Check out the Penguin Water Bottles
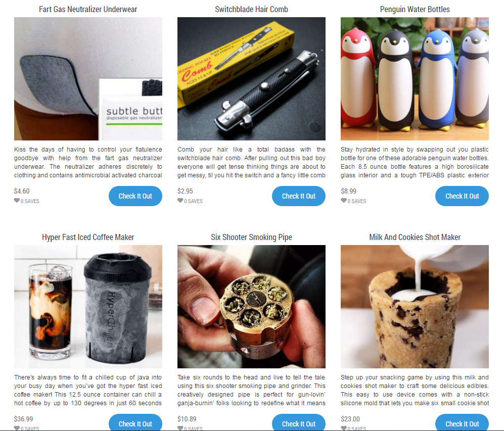The height and width of the screenshot is (431, 504). tap(462, 196)
